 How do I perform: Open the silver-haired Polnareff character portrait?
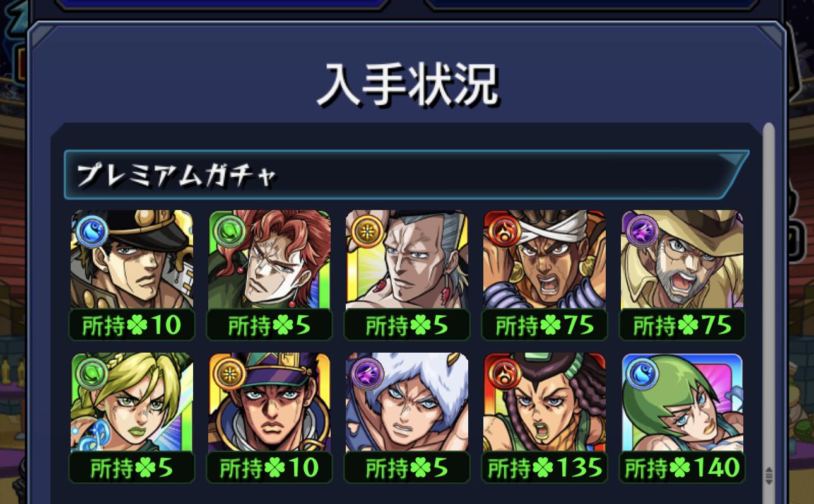(407, 259)
